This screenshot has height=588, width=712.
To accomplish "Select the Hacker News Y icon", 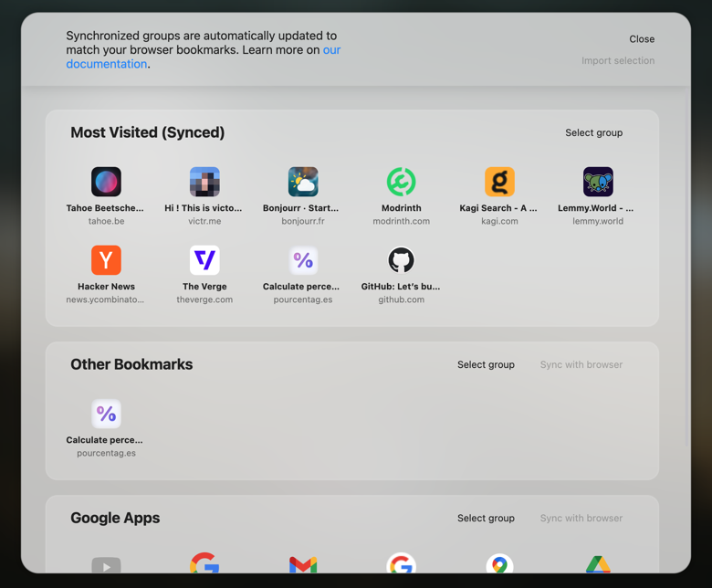I will pos(106,260).
